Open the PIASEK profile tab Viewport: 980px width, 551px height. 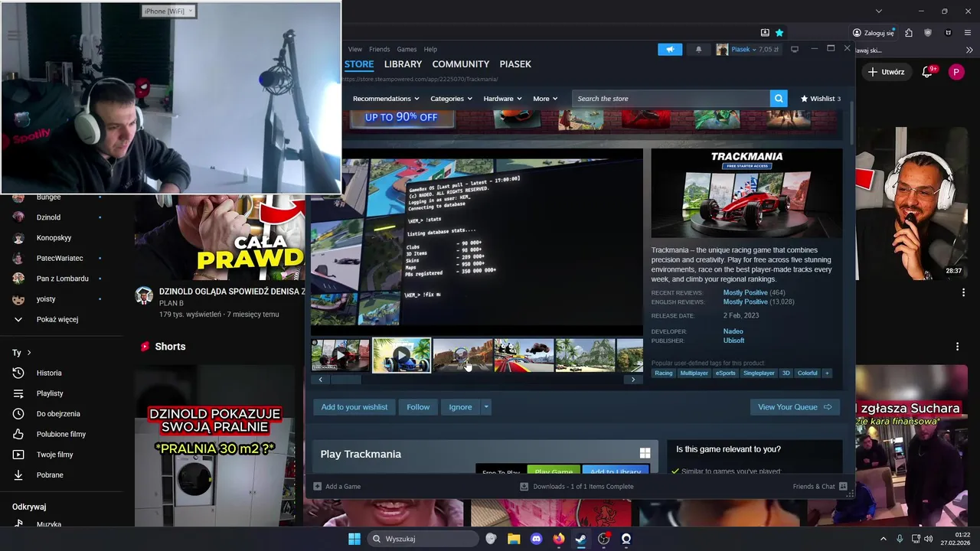(515, 64)
